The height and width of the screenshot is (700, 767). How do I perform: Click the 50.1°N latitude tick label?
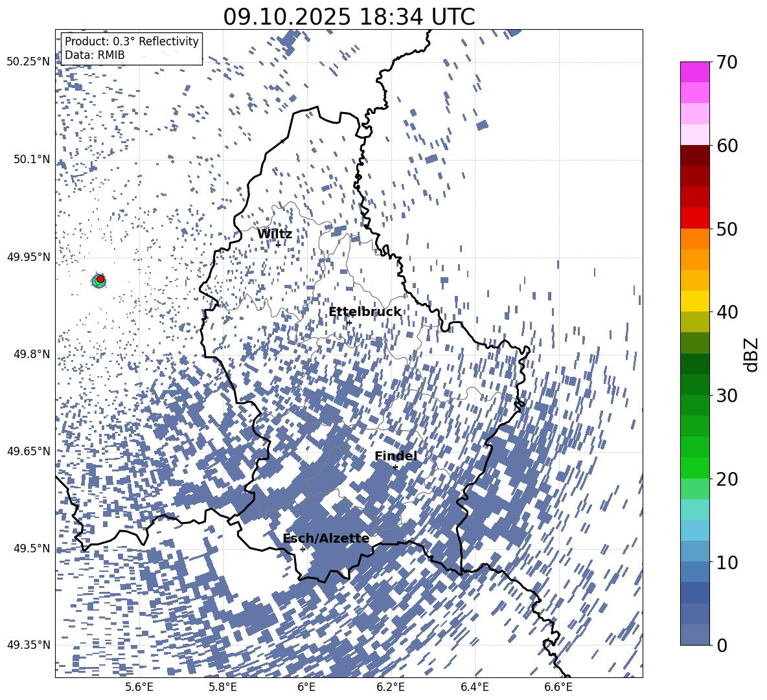(32, 159)
